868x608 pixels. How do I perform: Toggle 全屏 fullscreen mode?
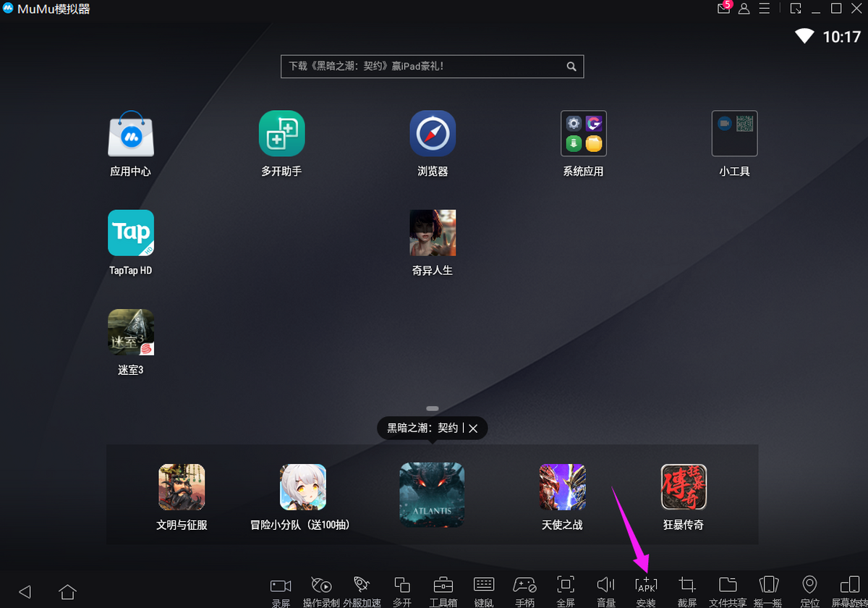(x=566, y=591)
